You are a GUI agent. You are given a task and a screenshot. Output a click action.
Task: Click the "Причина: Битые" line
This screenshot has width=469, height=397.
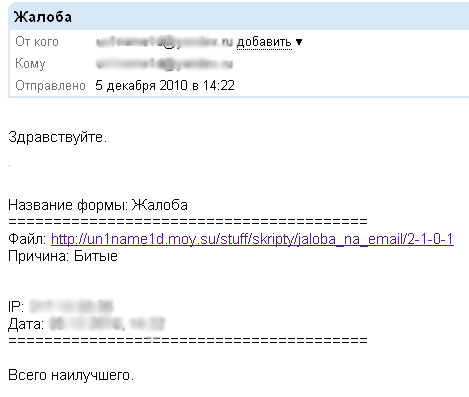pyautogui.click(x=63, y=256)
